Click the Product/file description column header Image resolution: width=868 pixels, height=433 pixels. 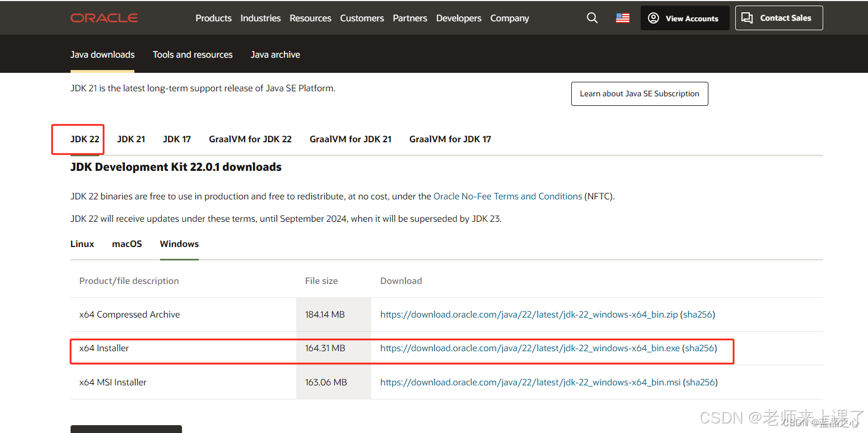click(129, 281)
